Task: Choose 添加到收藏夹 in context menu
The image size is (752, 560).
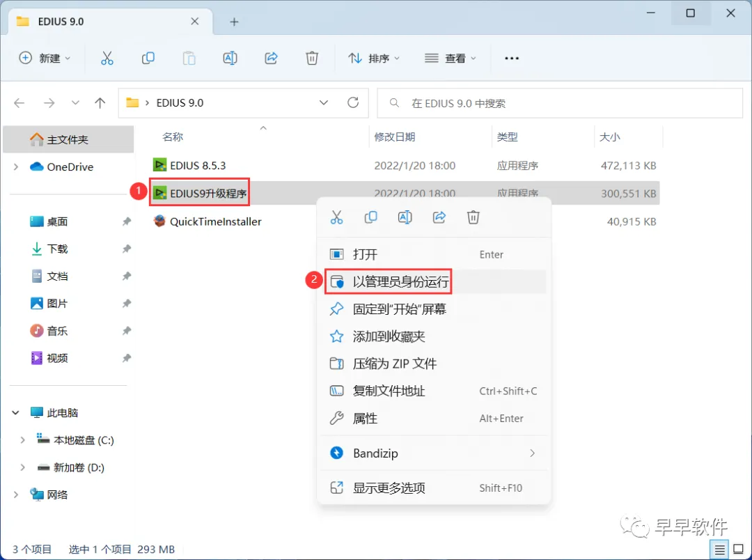Action: (x=434, y=336)
